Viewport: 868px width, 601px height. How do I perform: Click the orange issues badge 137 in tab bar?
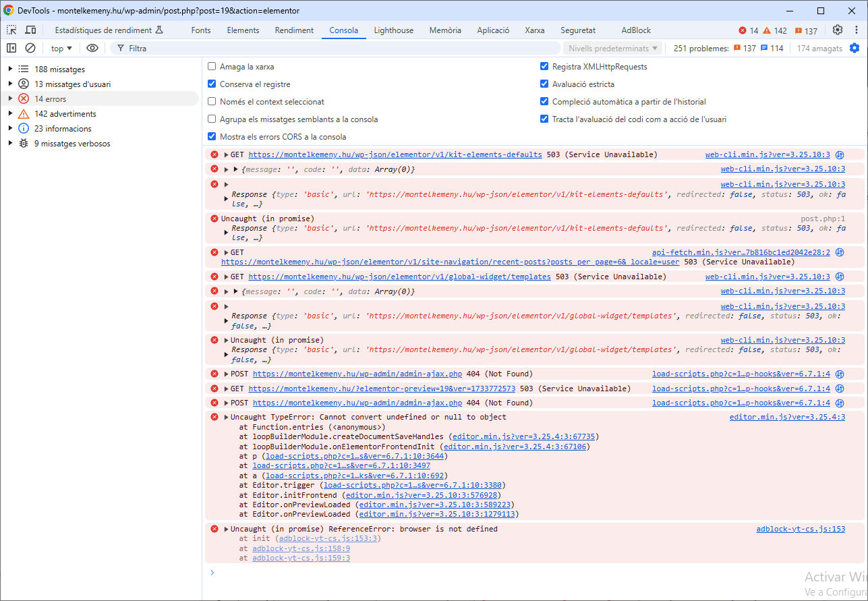click(x=806, y=30)
